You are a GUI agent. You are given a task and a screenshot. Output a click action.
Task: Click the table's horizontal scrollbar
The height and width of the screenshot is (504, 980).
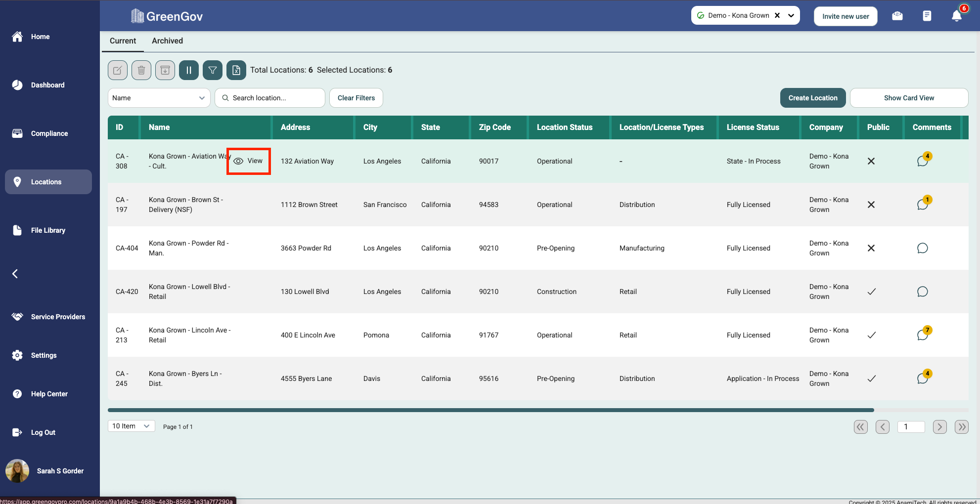[491, 410]
